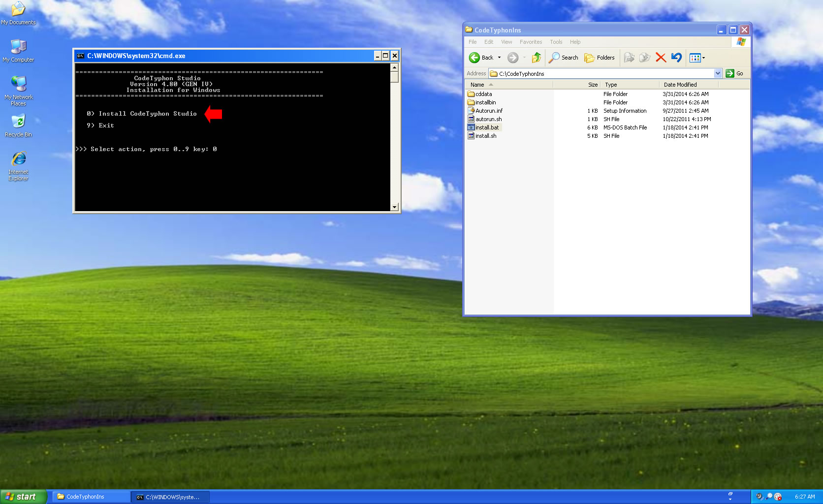Switch to the cmd.exe taskbar button
Screen dimensions: 823x504
point(170,497)
